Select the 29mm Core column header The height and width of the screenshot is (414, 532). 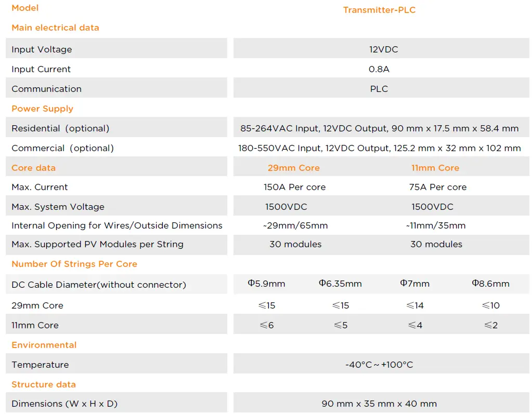coord(293,168)
